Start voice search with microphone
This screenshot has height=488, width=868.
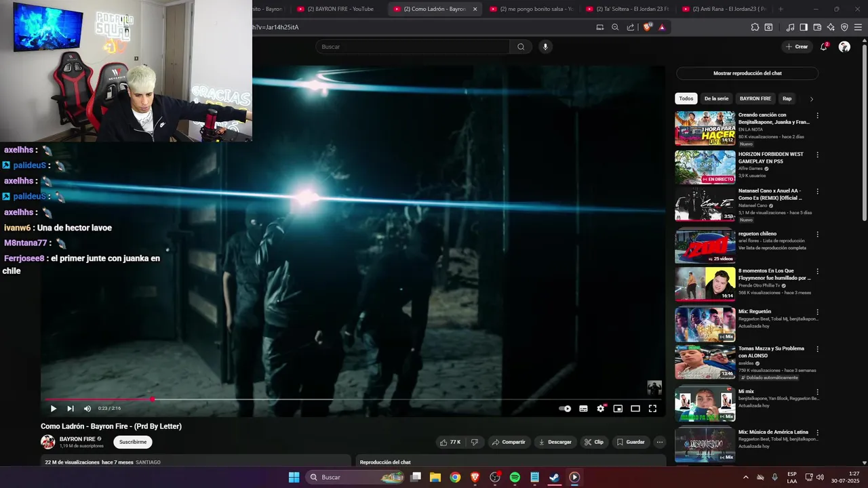pyautogui.click(x=545, y=47)
